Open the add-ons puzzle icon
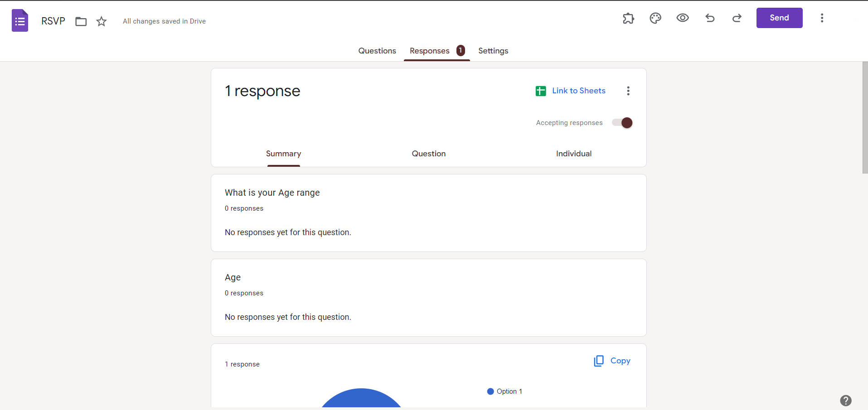This screenshot has height=410, width=868. [628, 18]
